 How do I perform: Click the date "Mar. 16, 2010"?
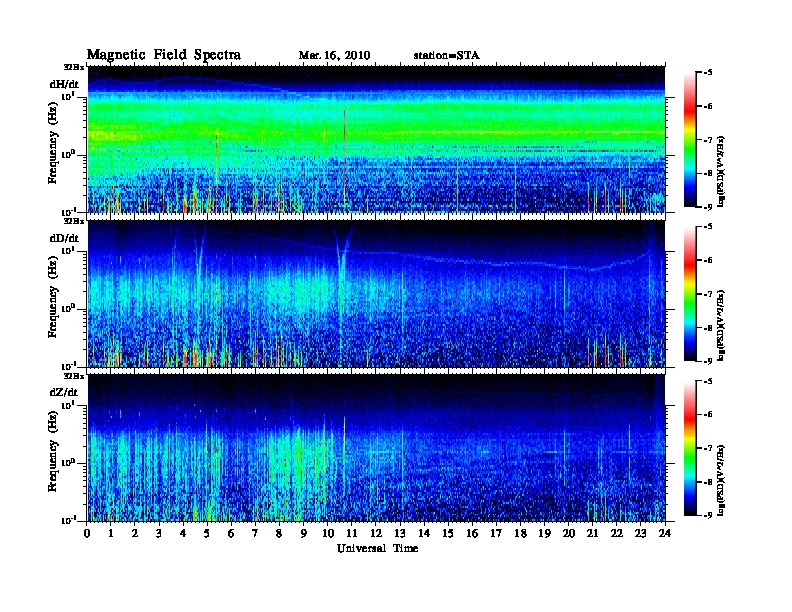coord(334,55)
